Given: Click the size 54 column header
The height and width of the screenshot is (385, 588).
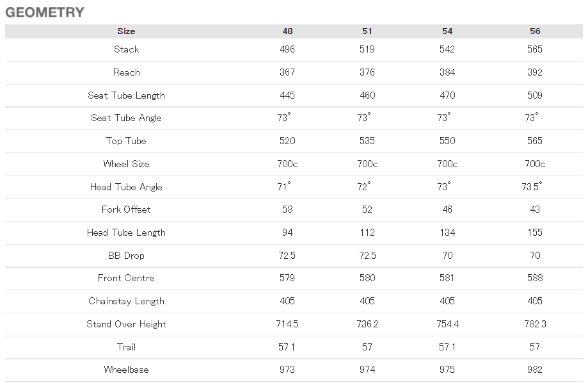Looking at the screenshot, I should [x=447, y=31].
